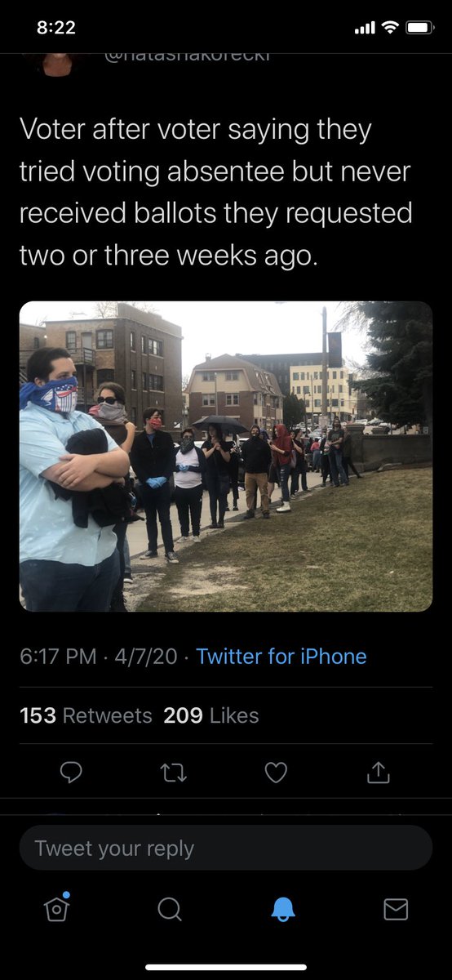Tap the battery indicator in status bar
Image resolution: width=452 pixels, height=980 pixels.
(420, 27)
